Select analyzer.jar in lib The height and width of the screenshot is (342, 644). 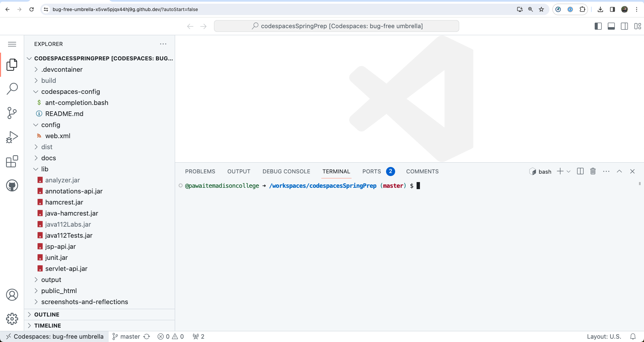tap(100, 180)
